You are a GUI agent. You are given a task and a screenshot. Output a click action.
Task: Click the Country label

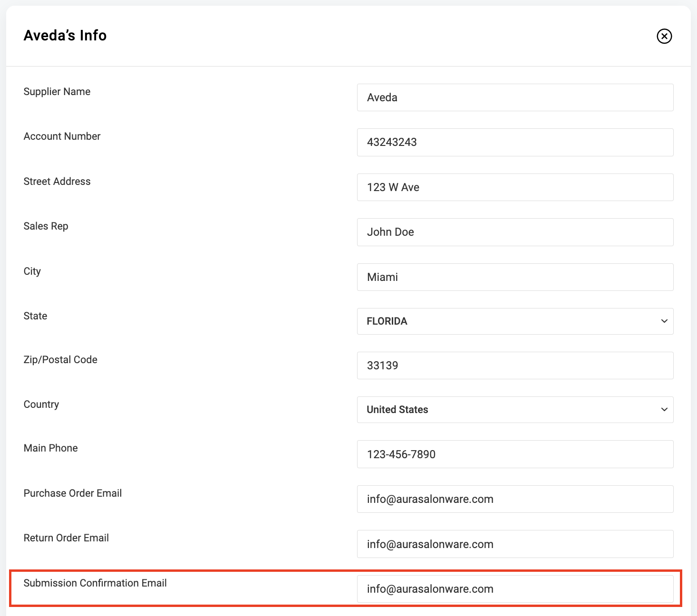[x=41, y=404]
